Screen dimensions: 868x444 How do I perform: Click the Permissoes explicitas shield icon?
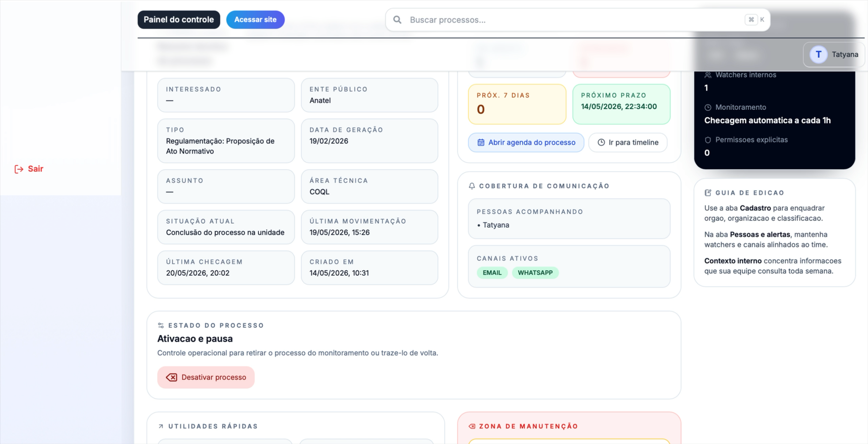[x=708, y=140]
